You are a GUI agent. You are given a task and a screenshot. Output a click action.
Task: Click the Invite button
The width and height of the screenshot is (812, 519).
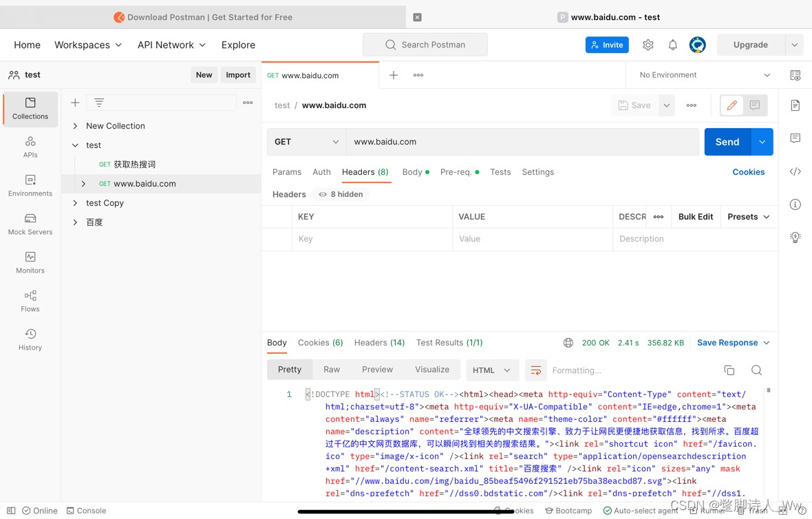click(x=607, y=45)
